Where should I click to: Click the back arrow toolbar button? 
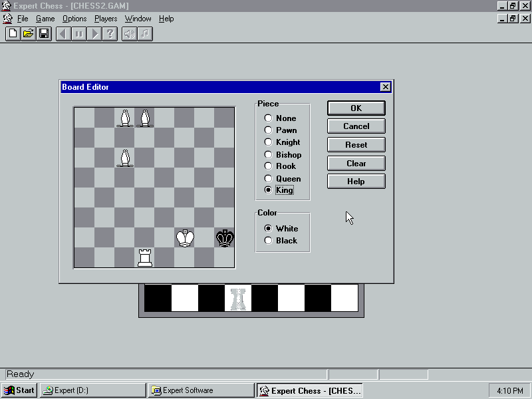(x=63, y=34)
